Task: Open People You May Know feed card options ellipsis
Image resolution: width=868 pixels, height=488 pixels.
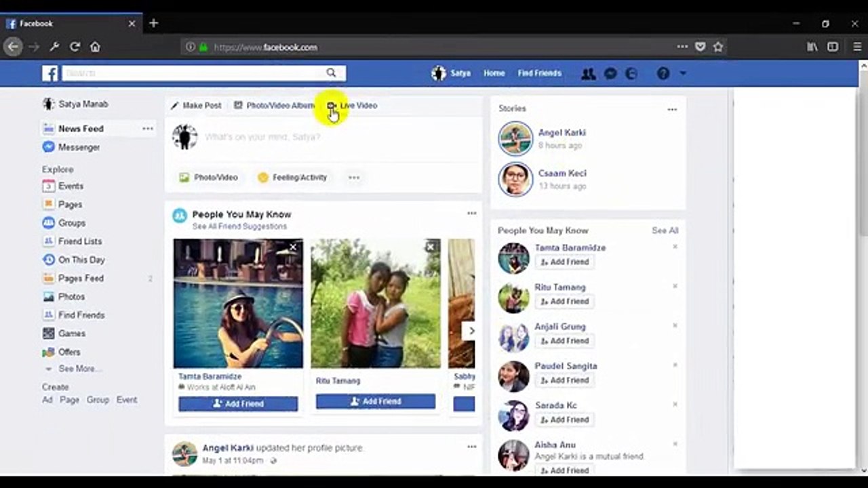Action: (471, 213)
